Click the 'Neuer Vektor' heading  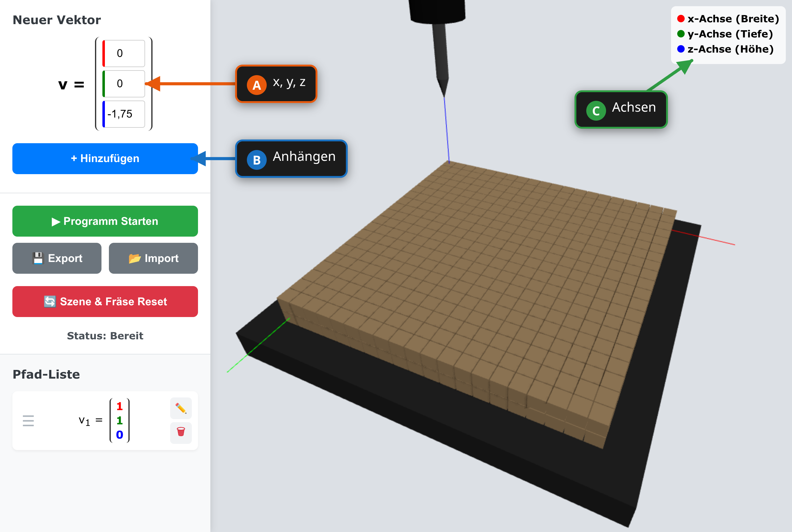click(57, 20)
